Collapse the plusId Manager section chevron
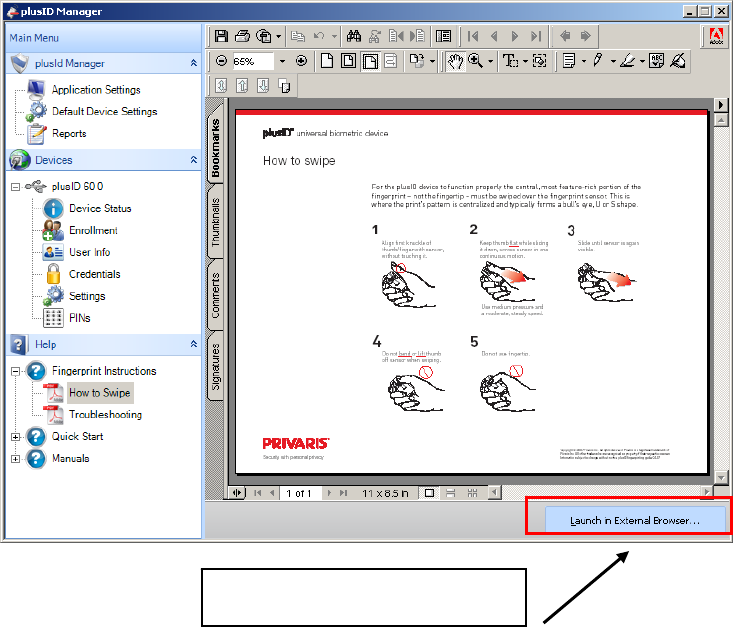This screenshot has height=627, width=733. coord(194,63)
